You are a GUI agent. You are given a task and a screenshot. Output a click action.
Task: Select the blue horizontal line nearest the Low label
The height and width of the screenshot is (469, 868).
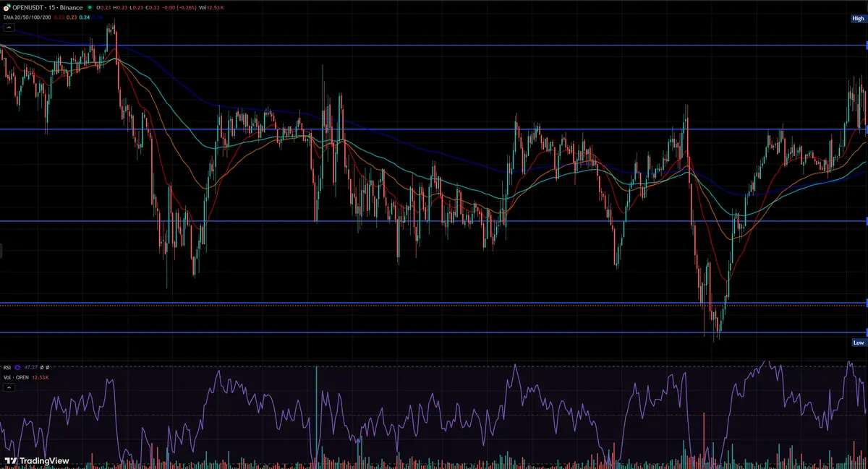[434, 332]
